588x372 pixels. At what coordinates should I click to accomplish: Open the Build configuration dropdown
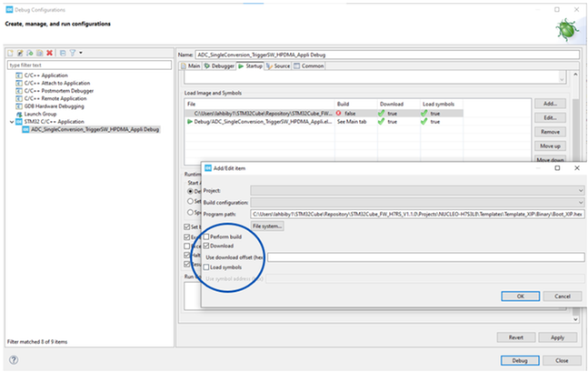click(x=417, y=202)
